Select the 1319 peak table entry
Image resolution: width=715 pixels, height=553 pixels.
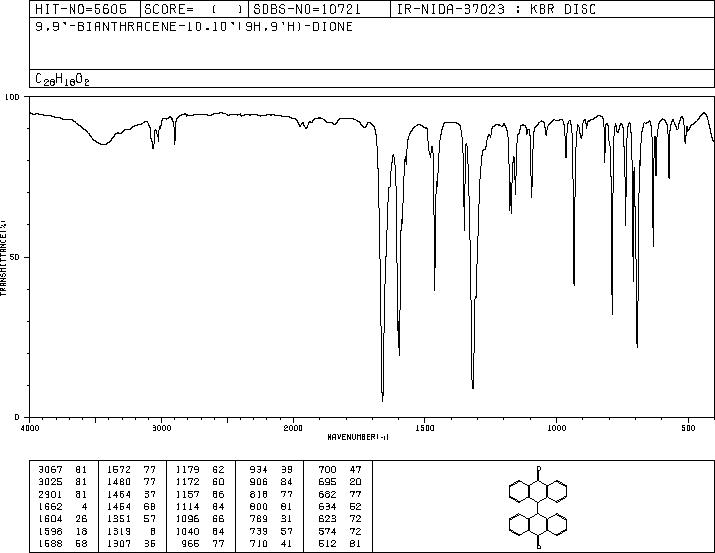119,531
